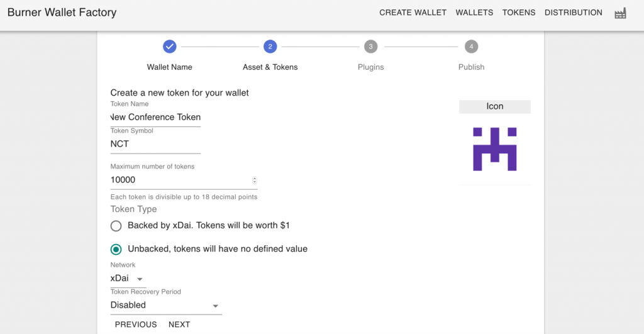
Task: Click the Maximum number of tokens field
Action: [x=184, y=180]
